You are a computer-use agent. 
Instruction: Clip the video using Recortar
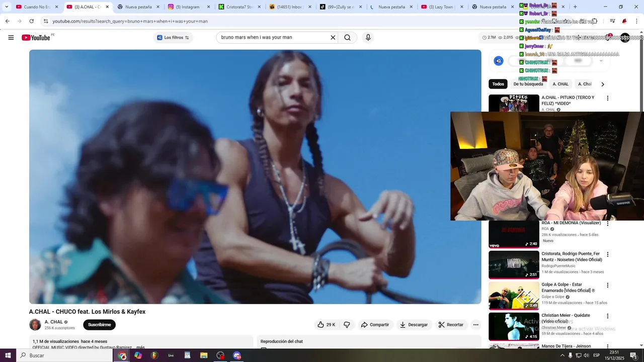[451, 325]
